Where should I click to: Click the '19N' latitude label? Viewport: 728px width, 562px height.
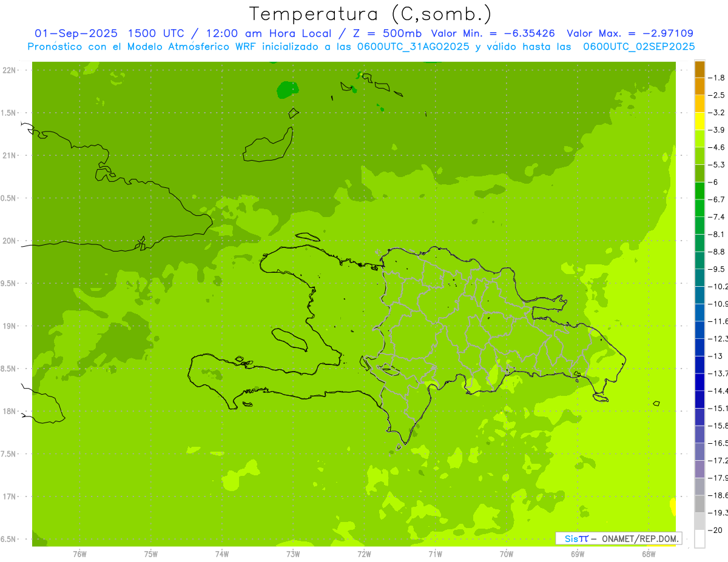click(9, 326)
